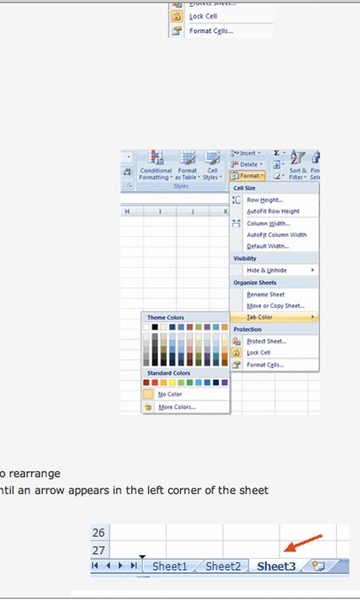Select column I header
Viewport: 360px width, 600px height.
coord(160,211)
